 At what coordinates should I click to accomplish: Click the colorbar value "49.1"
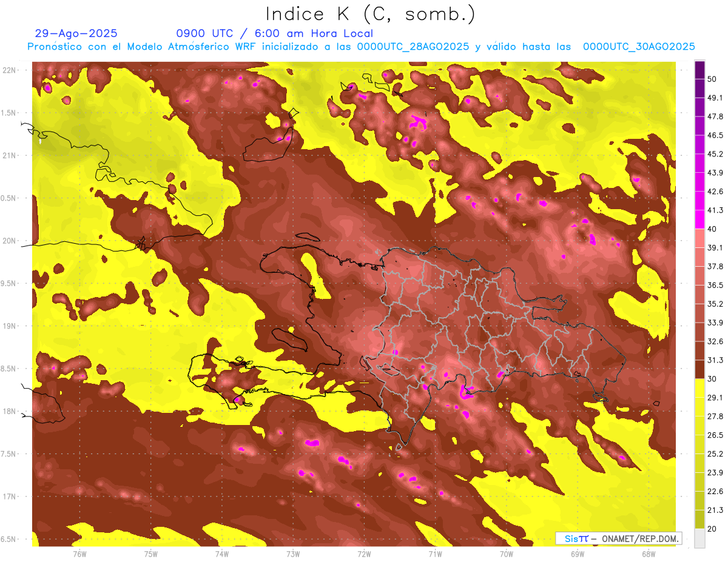coord(715,98)
